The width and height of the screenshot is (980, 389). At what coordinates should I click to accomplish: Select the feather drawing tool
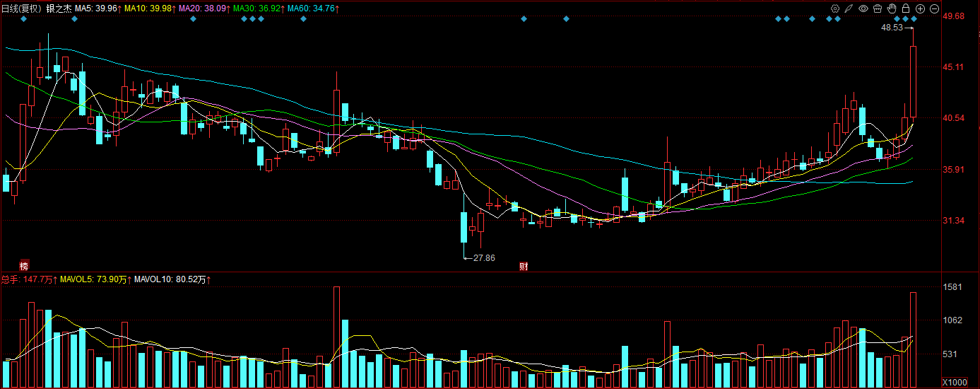[x=849, y=8]
